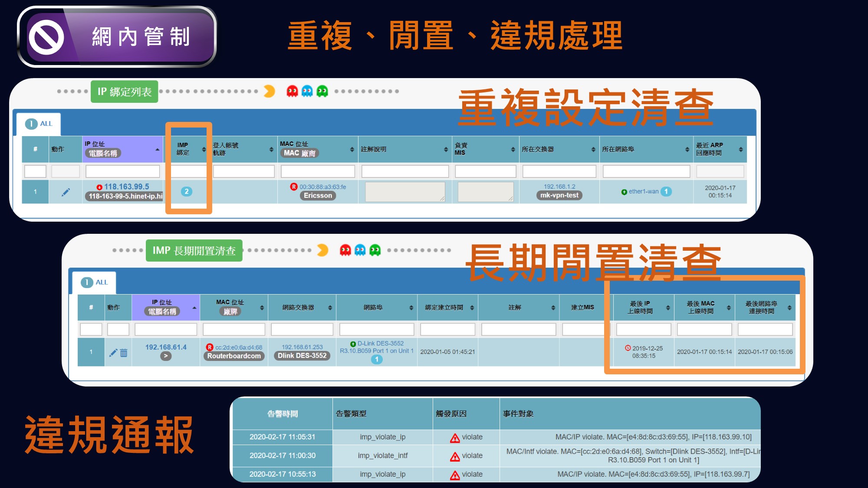This screenshot has height=488, width=868.
Task: Click trash delete icon in idle list row
Action: click(124, 353)
